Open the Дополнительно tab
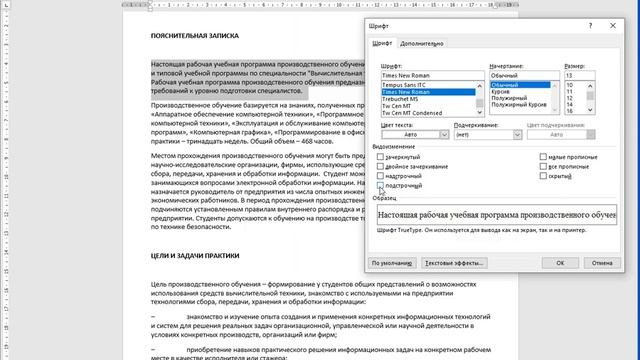Viewport: 640px width, 360px height. coord(422,44)
